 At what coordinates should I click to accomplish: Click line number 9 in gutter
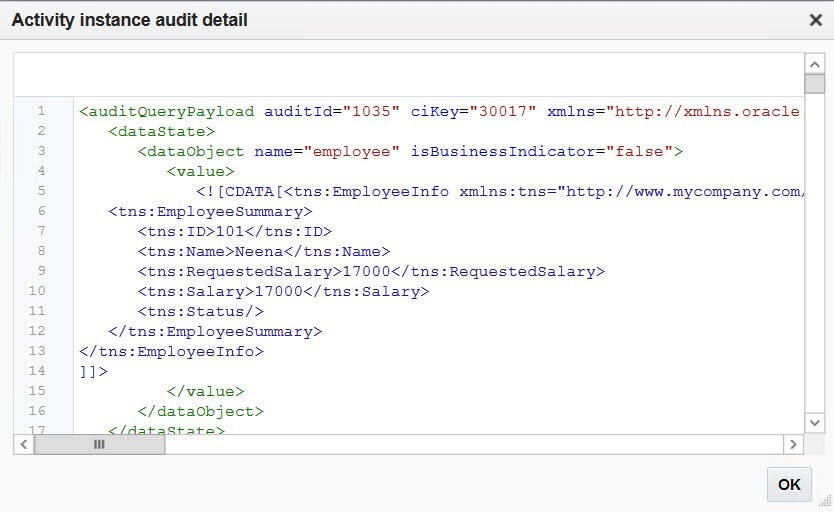pos(41,271)
